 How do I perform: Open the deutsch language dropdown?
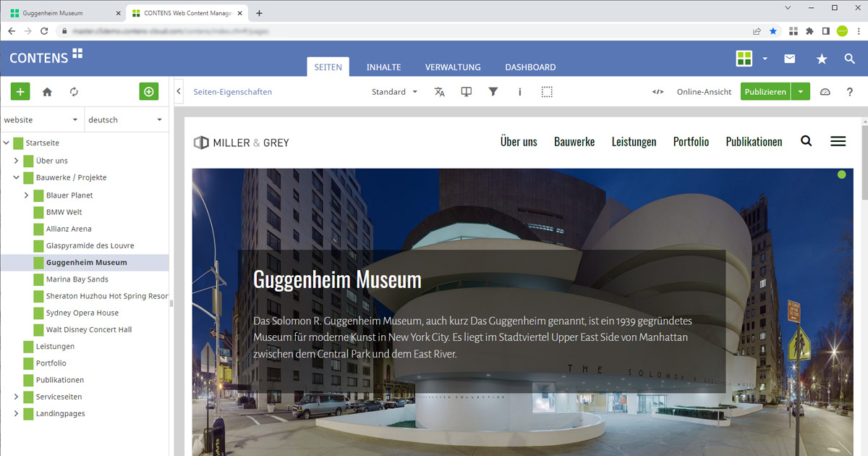pyautogui.click(x=127, y=119)
